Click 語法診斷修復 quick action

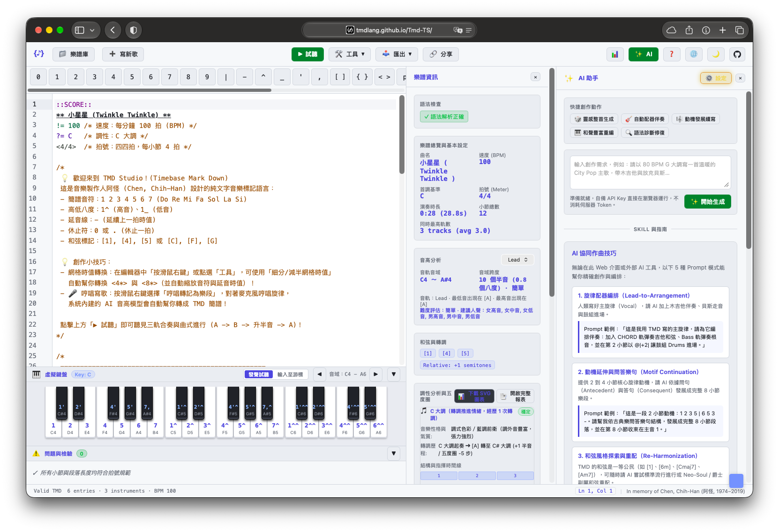tap(644, 133)
